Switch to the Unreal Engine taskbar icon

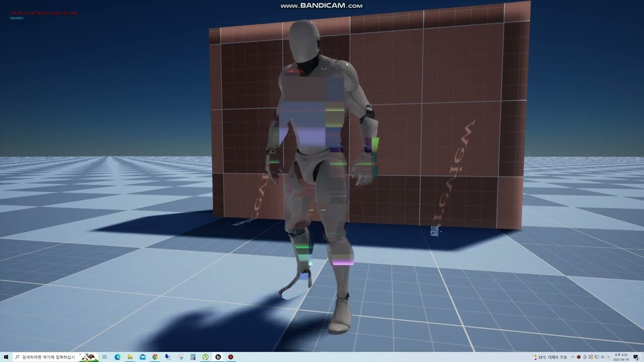pos(218,356)
